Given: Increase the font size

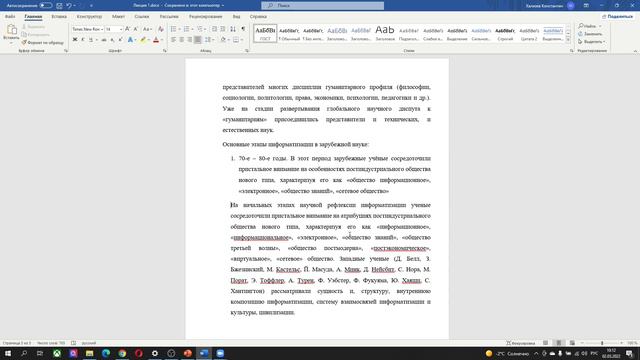Looking at the screenshot, I should click(x=128, y=29).
